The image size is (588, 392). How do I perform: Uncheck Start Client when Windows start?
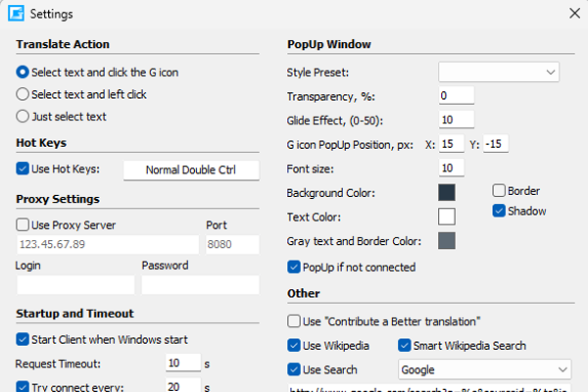pyautogui.click(x=24, y=340)
